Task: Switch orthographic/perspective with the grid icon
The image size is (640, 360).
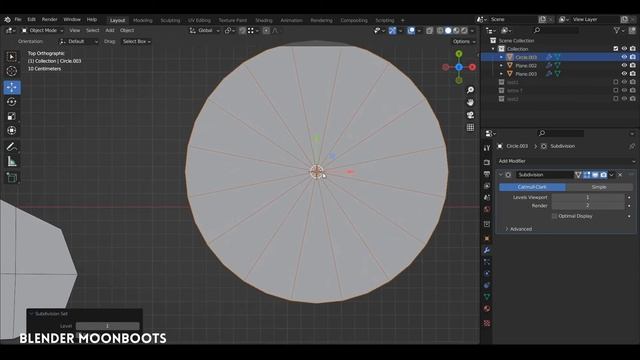Action: (470, 128)
